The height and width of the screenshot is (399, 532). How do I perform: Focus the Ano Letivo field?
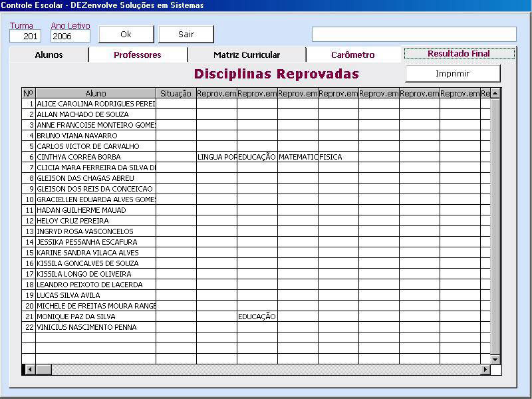click(70, 37)
